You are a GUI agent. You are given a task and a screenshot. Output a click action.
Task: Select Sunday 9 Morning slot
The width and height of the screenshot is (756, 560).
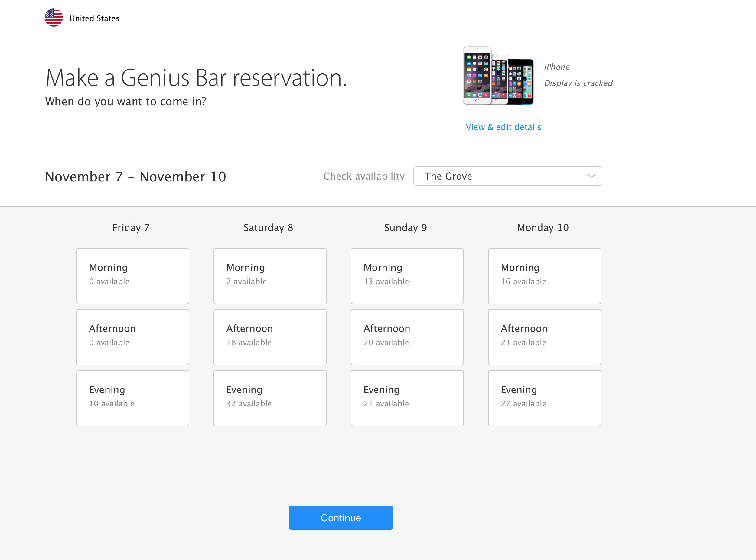click(x=407, y=276)
